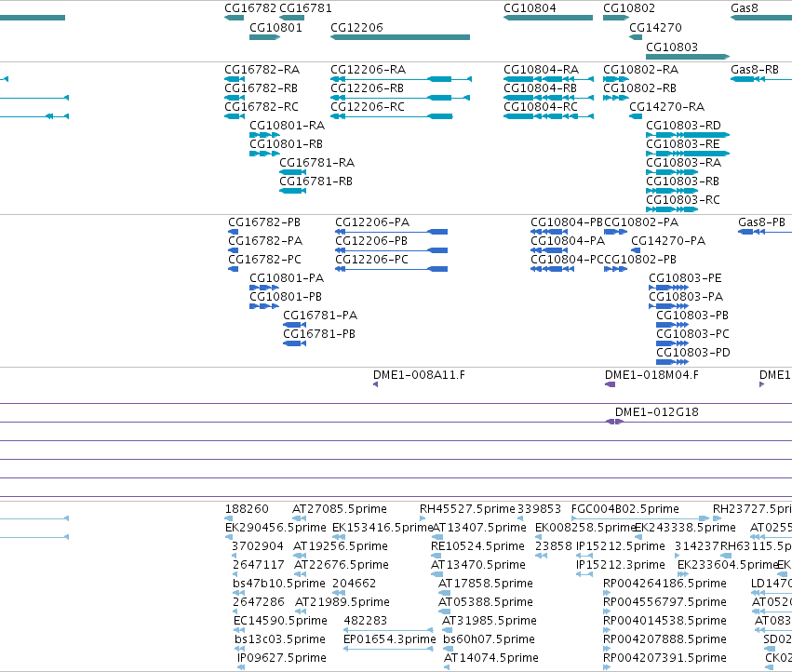Select transcript CG10803-RA
Image resolution: width=792 pixels, height=672 pixels.
click(683, 163)
